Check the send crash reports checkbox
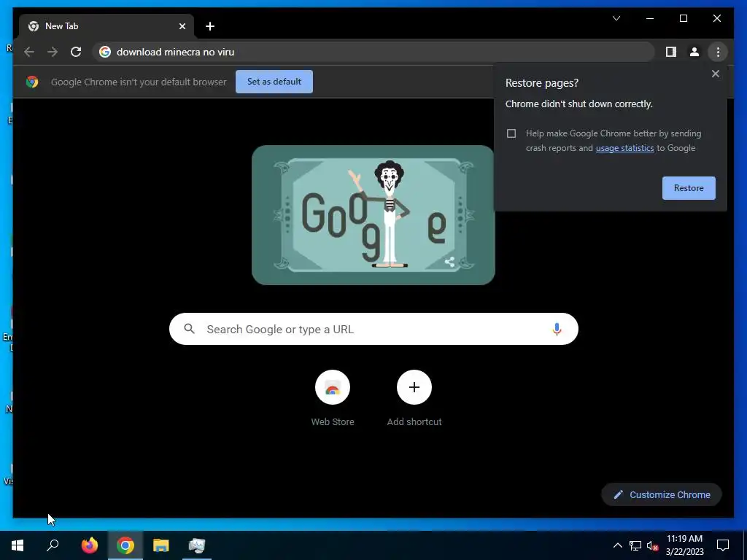This screenshot has width=747, height=560. 511,133
